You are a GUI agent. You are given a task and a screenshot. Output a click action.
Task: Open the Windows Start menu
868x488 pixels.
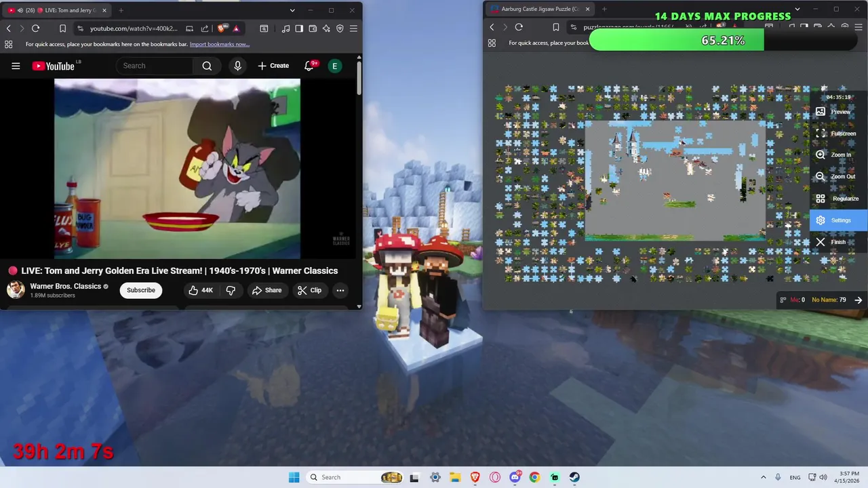pos(294,477)
